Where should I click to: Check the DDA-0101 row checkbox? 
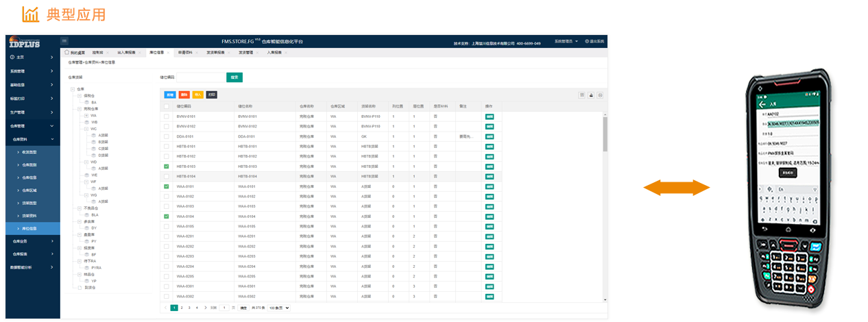point(167,136)
